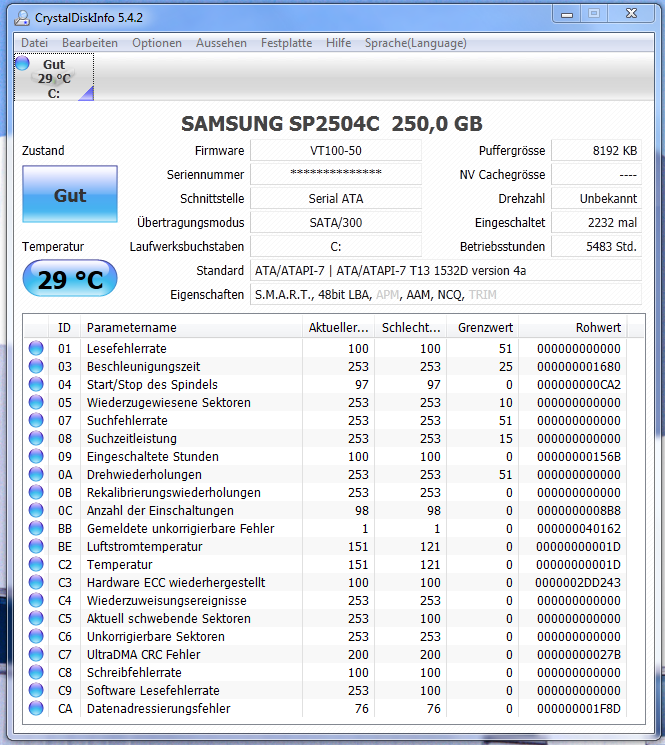Click status orb for Suchzeitleistung row
This screenshot has height=745, width=665.
click(x=36, y=439)
